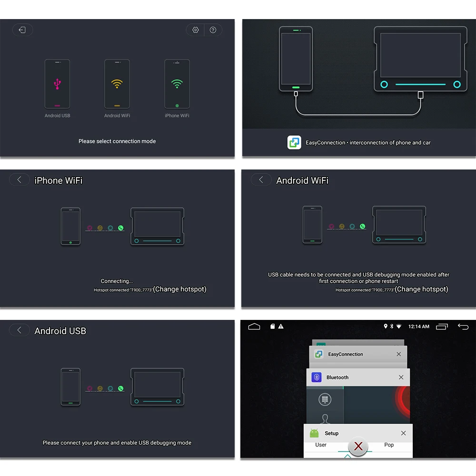Click the EasyConnection logo on splash screen
This screenshot has width=476, height=476.
tap(294, 142)
